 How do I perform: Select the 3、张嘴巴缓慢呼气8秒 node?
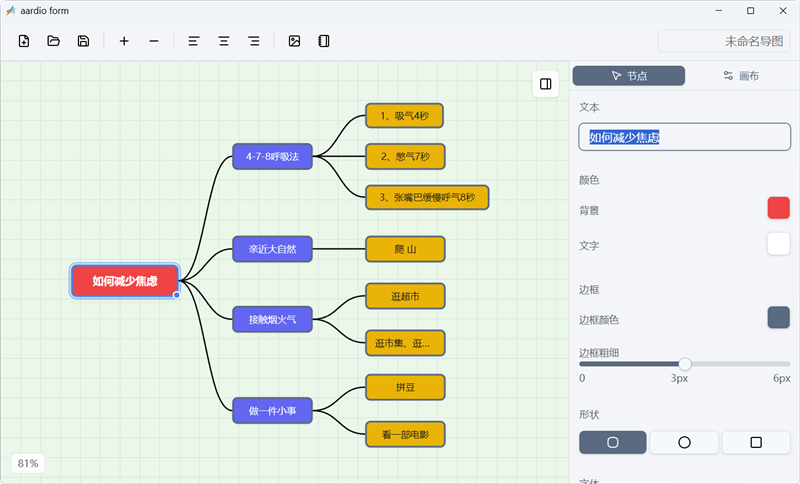tap(428, 197)
